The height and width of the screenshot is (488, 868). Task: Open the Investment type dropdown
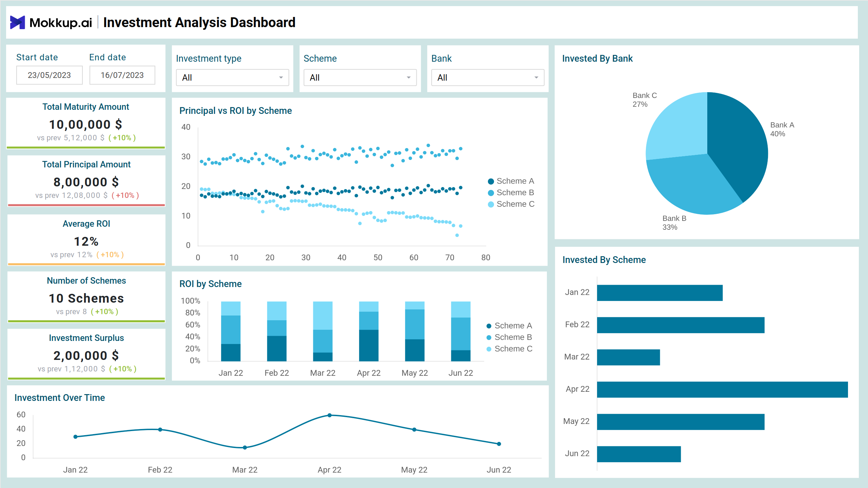click(233, 78)
